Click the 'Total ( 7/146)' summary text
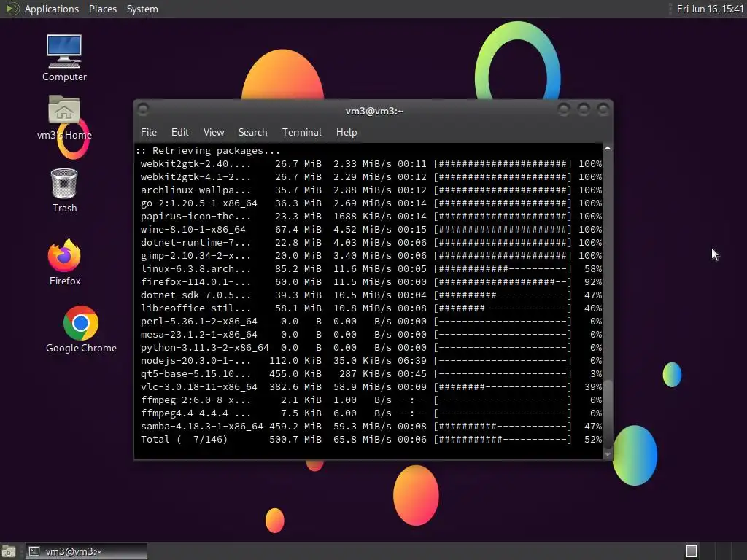 (x=184, y=440)
